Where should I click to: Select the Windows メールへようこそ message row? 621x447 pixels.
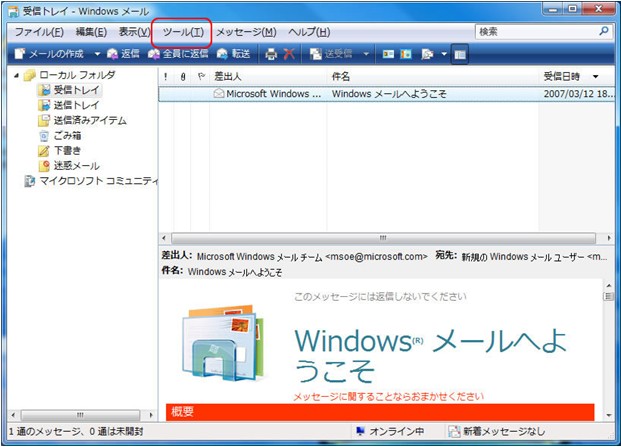coord(387,94)
